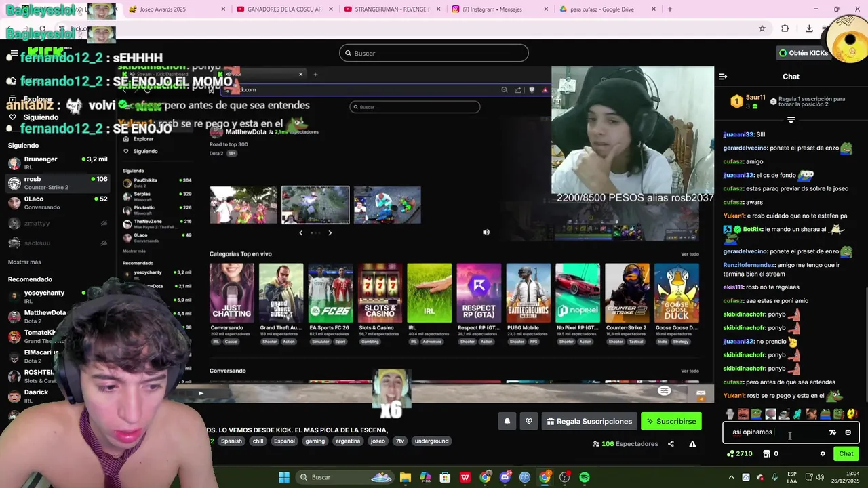This screenshot has height=488, width=868.
Task: Click the report warning triangle icon
Action: pos(692,444)
